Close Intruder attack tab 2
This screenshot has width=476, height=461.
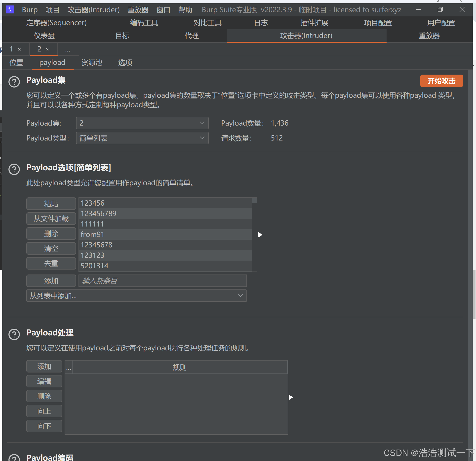(47, 49)
